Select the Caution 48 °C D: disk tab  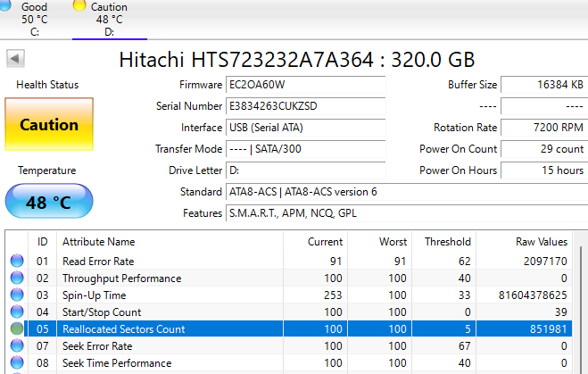[x=109, y=19]
